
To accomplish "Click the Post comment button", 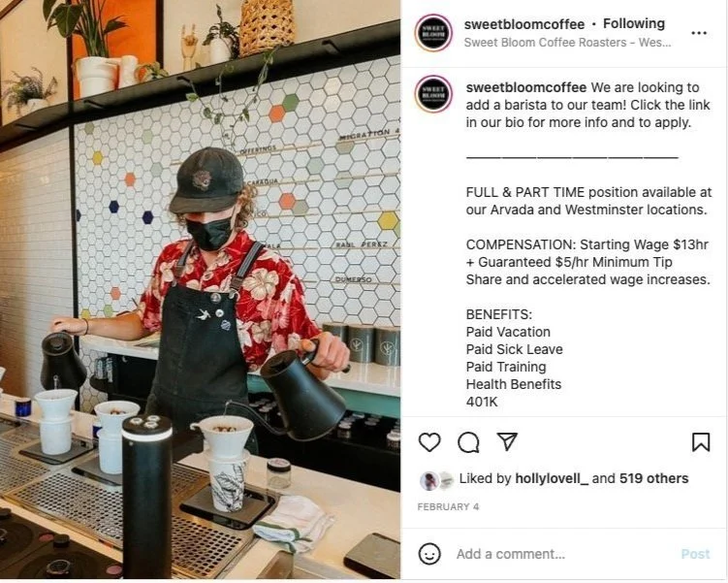I will coord(695,554).
